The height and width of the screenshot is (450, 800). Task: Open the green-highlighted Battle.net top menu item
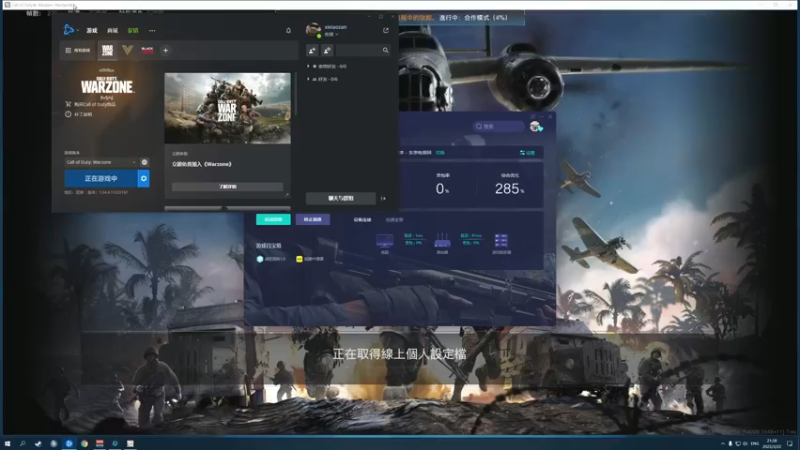point(133,31)
